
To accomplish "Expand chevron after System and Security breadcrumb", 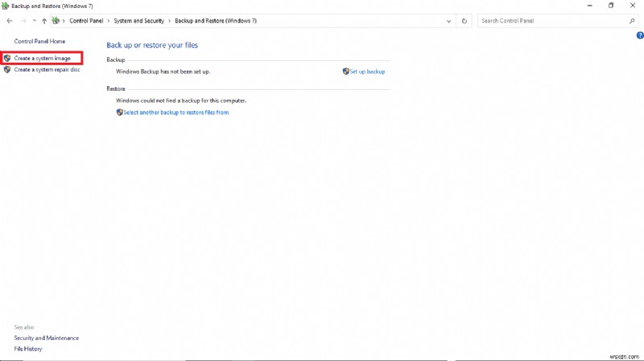I will [x=169, y=21].
